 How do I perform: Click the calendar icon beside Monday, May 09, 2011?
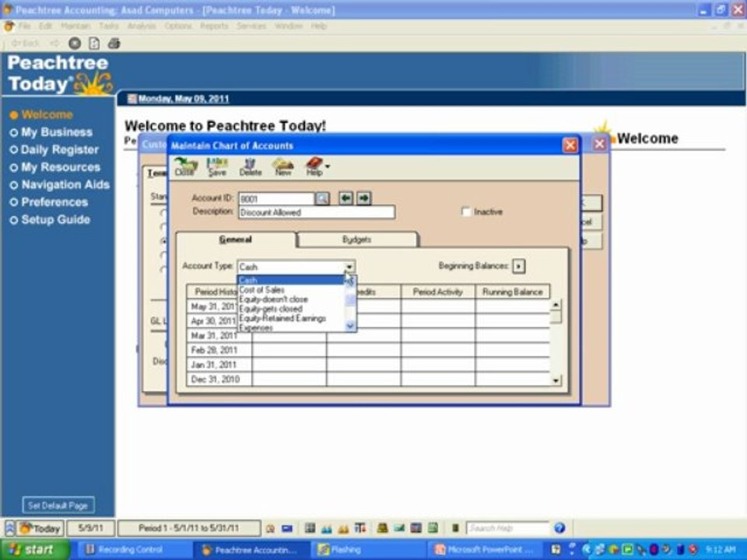click(132, 99)
